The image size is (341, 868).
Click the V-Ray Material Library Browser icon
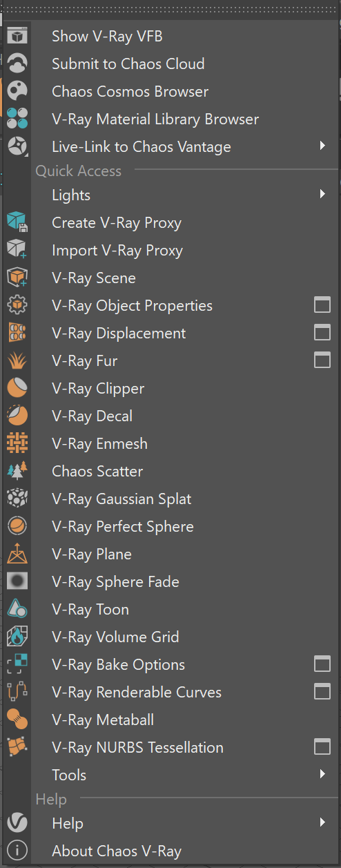[17, 119]
